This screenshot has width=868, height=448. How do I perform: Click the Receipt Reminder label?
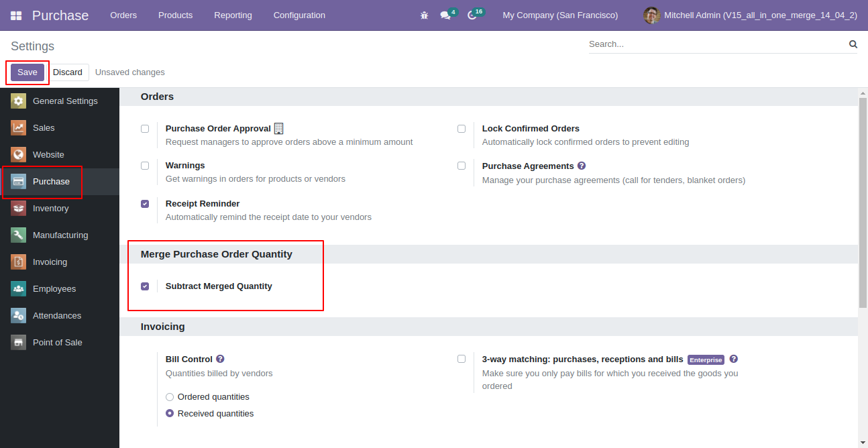coord(203,204)
